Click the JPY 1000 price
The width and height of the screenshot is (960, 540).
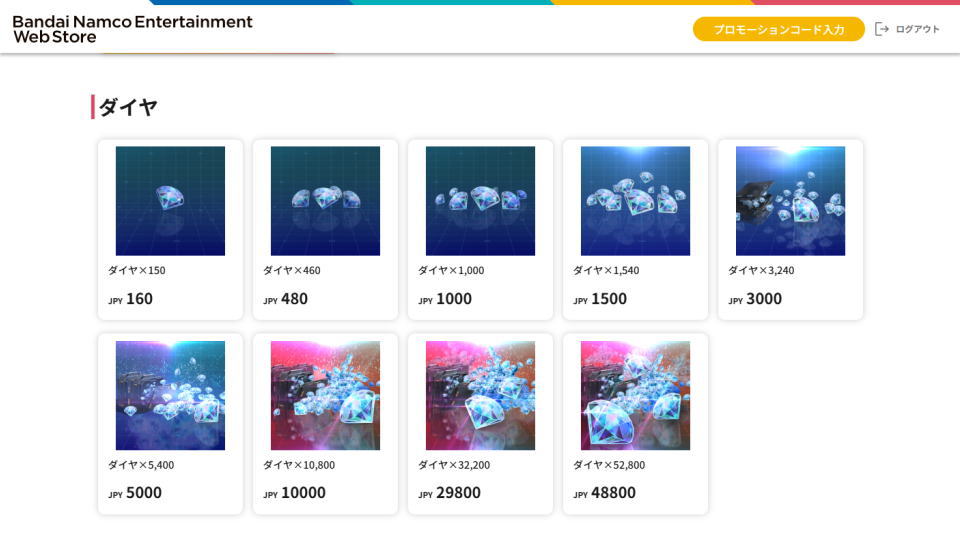pyautogui.click(x=445, y=299)
